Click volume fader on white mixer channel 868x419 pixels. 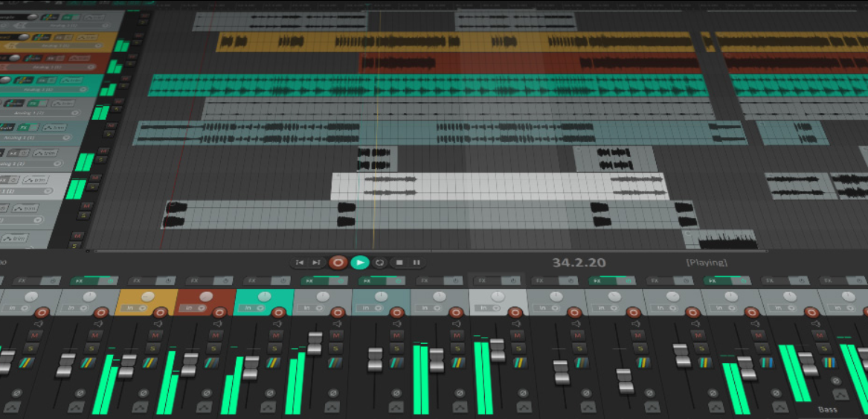498,351
